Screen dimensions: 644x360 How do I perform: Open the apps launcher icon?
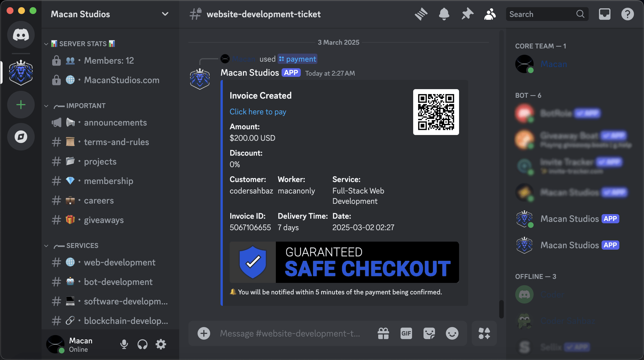click(x=484, y=333)
